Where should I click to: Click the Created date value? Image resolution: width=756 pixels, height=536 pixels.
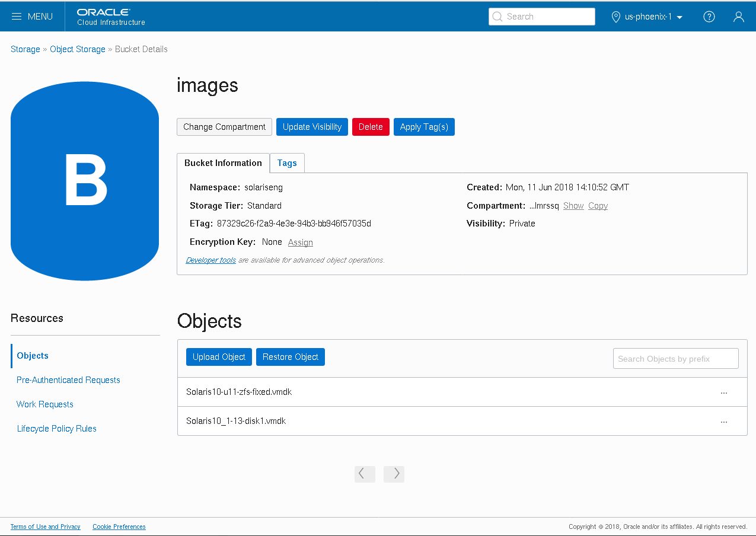tap(567, 187)
